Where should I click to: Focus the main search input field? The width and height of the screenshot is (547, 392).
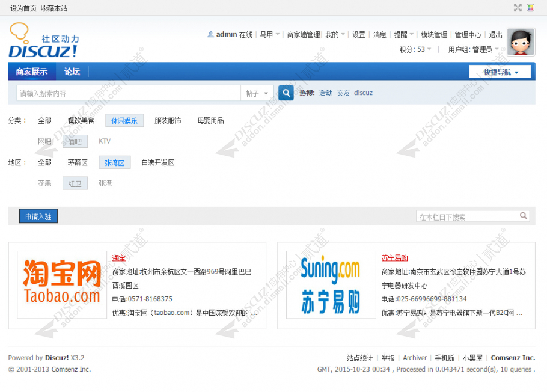(129, 93)
